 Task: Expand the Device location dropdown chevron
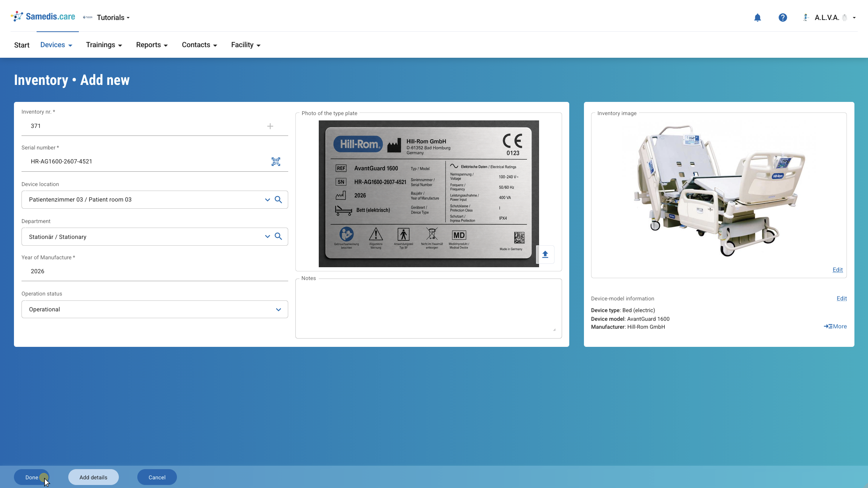[x=267, y=200]
